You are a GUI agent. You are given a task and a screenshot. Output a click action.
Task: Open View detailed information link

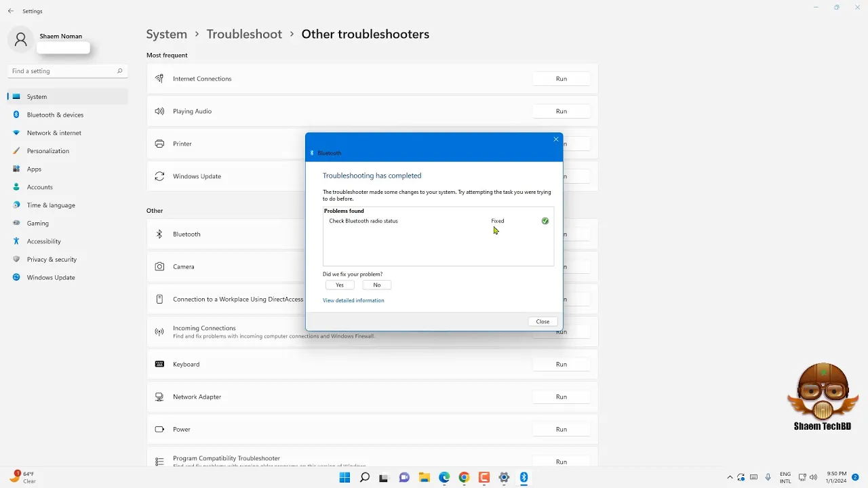click(353, 300)
